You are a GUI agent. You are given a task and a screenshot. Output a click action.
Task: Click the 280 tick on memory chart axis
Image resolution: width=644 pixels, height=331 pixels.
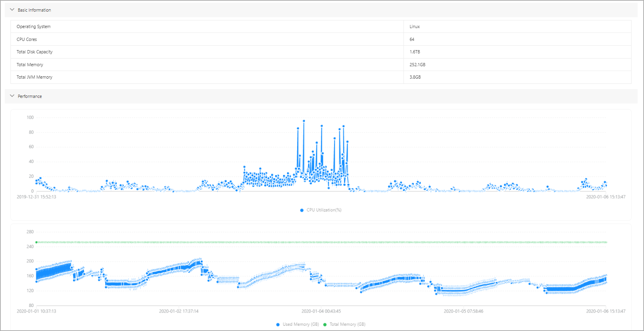coord(30,232)
